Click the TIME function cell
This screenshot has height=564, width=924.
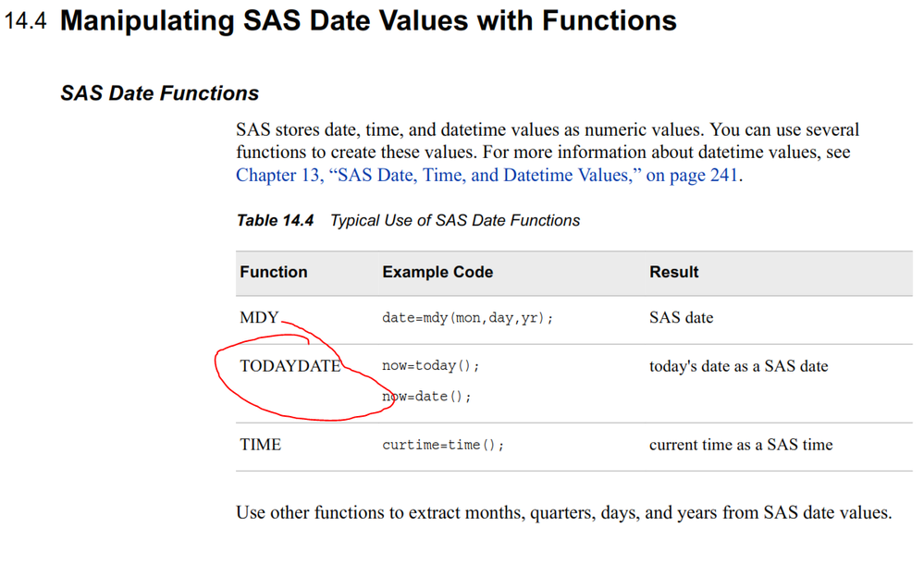[260, 445]
